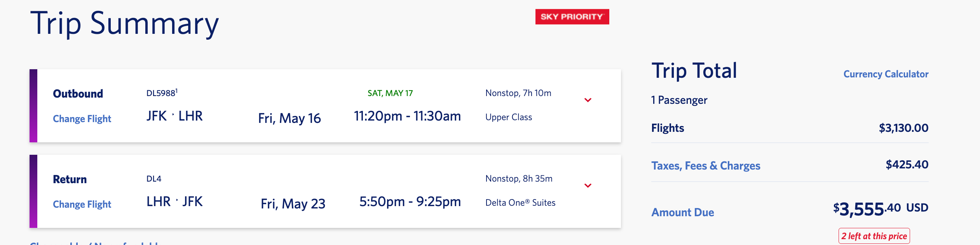Screen dimensions: 980x245
Task: Click Change Flight under Return
Action: click(x=82, y=204)
